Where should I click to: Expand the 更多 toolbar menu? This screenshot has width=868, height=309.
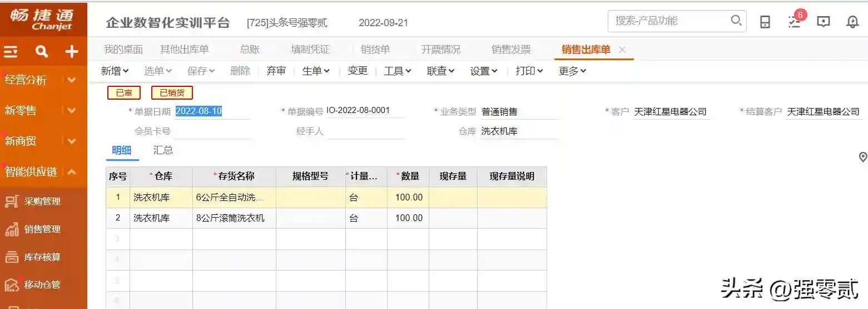tap(572, 71)
